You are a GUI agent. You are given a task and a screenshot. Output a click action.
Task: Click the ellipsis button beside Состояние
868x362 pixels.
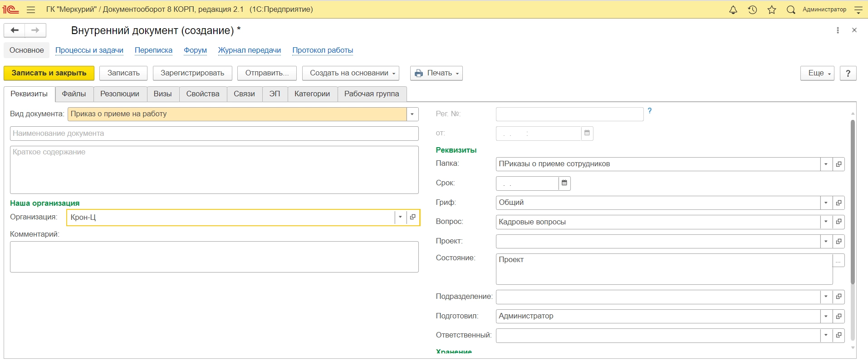click(x=839, y=261)
